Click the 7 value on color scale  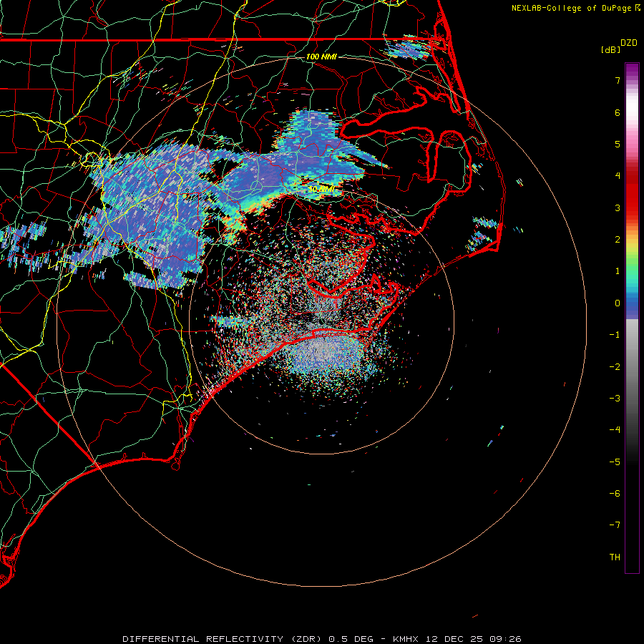coord(618,80)
